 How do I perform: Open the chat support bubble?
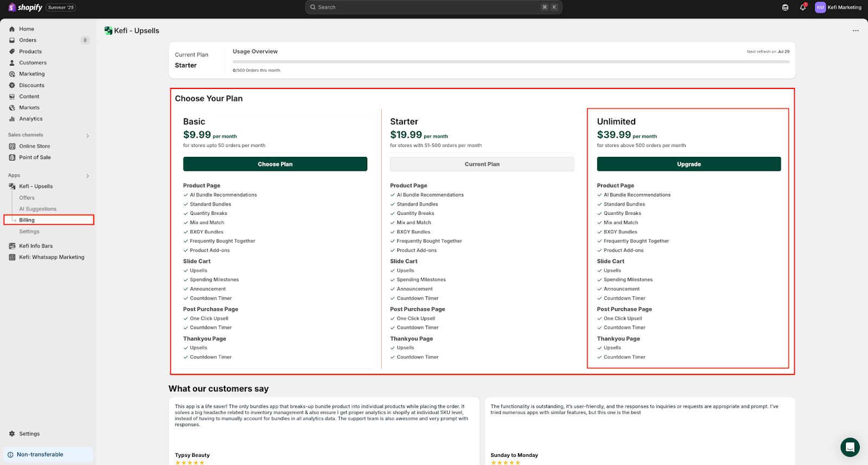850,447
